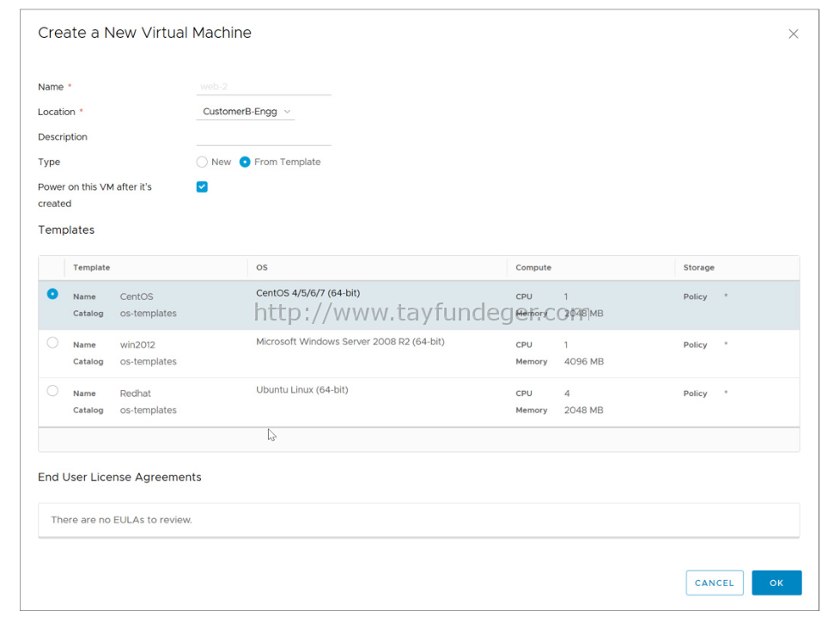Viewport: 840px width, 623px height.
Task: Uncheck Power on this VM after creation
Action: [x=202, y=186]
